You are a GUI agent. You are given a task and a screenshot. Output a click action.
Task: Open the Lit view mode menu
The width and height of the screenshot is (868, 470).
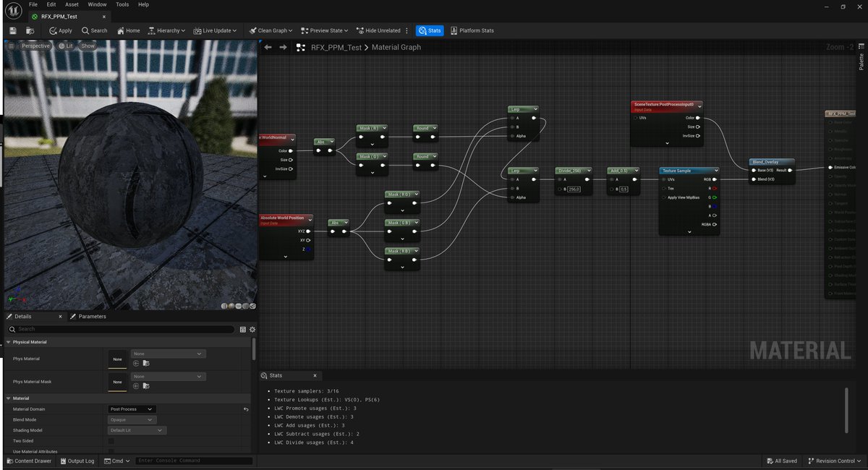click(x=66, y=46)
